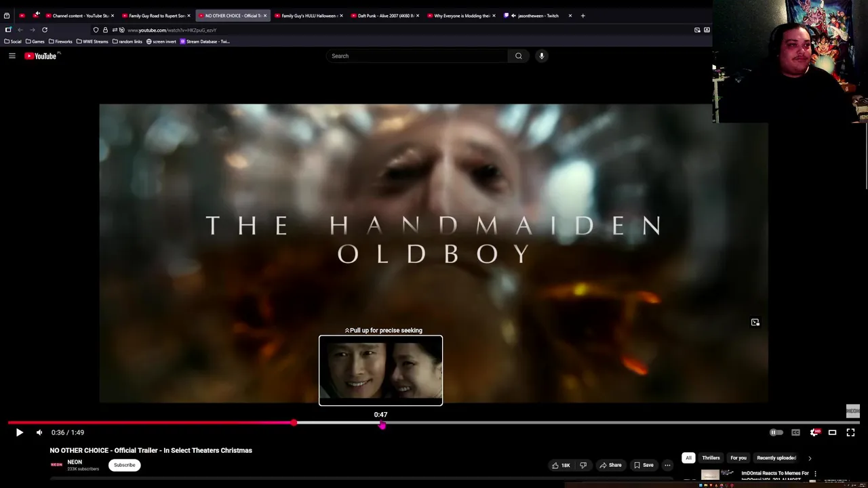Focus the YouTube search field
Viewport: 868px width, 488px height.
(417, 56)
